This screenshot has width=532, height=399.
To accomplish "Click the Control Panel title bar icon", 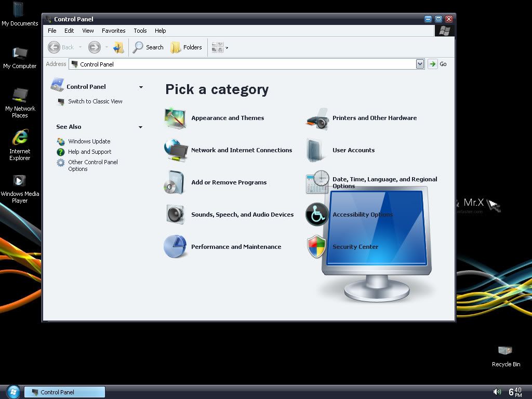I will point(48,19).
